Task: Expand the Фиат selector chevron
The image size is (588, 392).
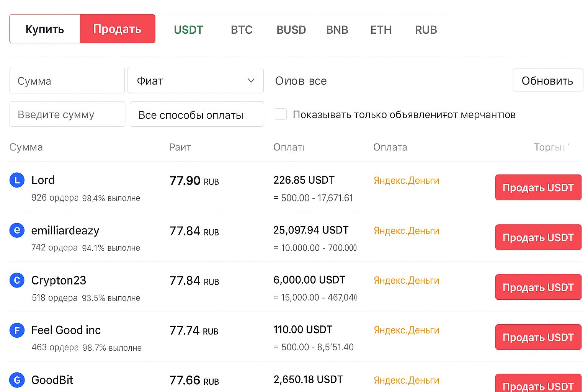Action: click(x=251, y=80)
